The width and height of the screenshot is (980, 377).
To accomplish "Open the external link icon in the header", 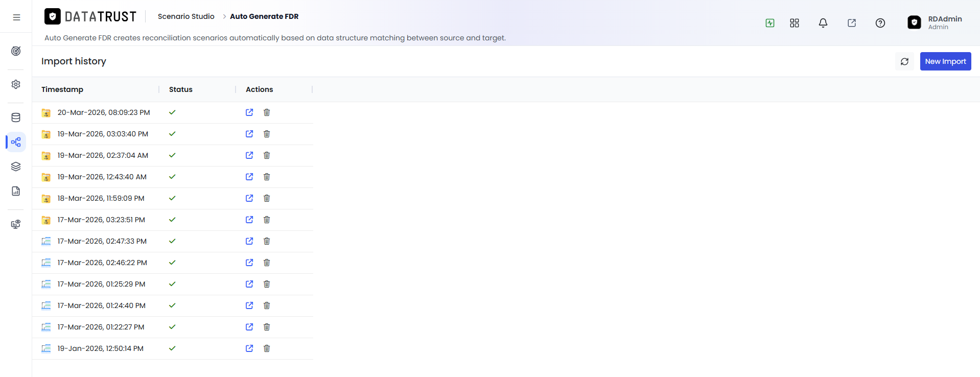I will point(852,23).
